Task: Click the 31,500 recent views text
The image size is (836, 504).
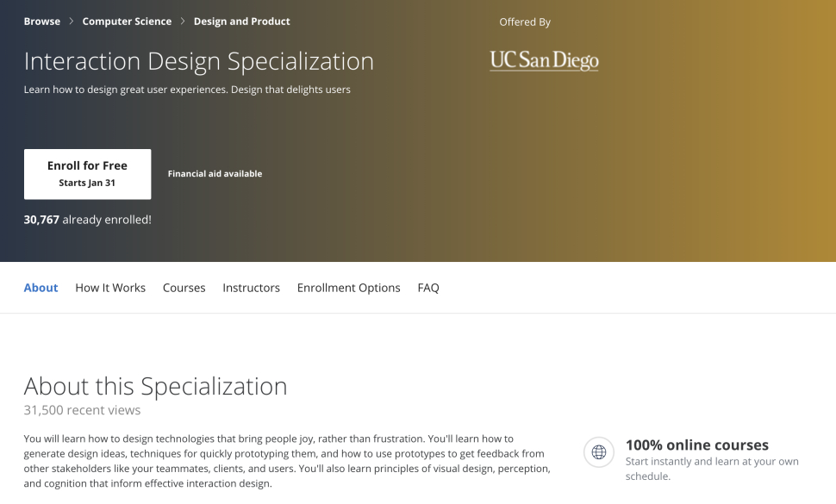Action: pos(82,410)
